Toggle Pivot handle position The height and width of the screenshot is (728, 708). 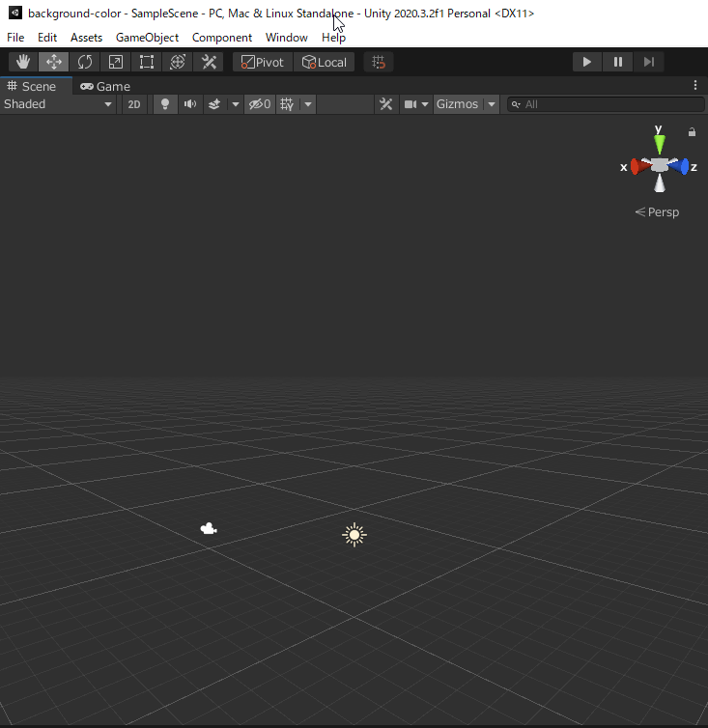[x=263, y=62]
